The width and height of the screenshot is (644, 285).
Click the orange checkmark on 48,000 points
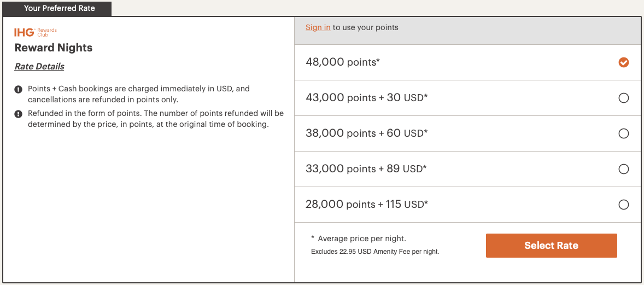(623, 62)
